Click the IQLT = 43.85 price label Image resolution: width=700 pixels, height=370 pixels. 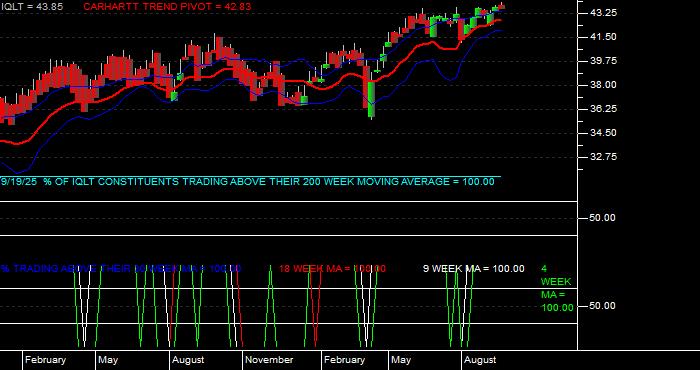coord(32,7)
